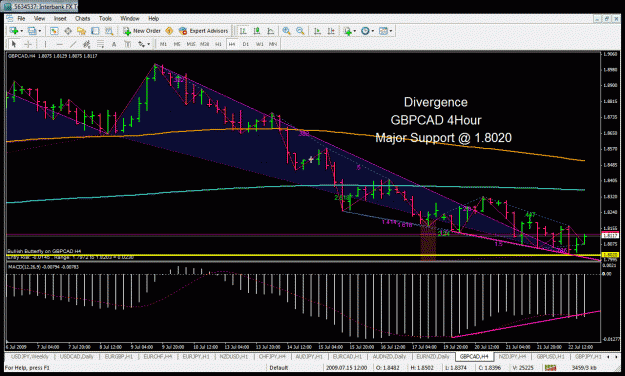Expand the Profiles dropdown arrow
This screenshot has height=376, width=625.
point(39,31)
